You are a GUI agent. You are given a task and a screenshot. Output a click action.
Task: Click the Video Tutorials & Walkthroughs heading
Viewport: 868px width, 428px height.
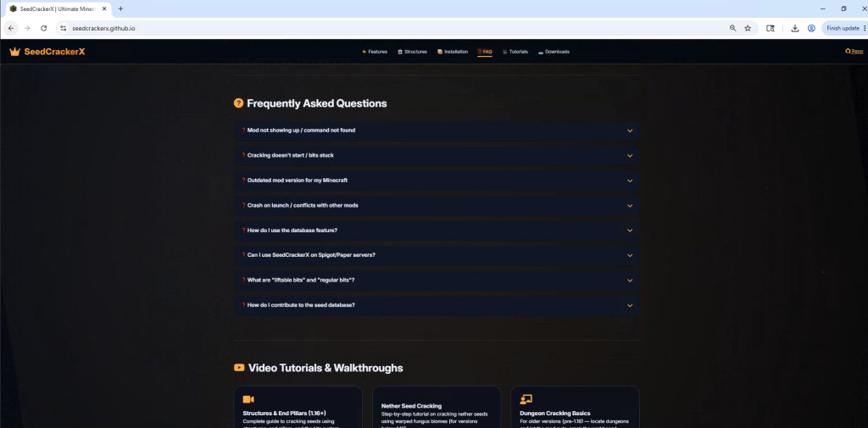click(x=325, y=368)
